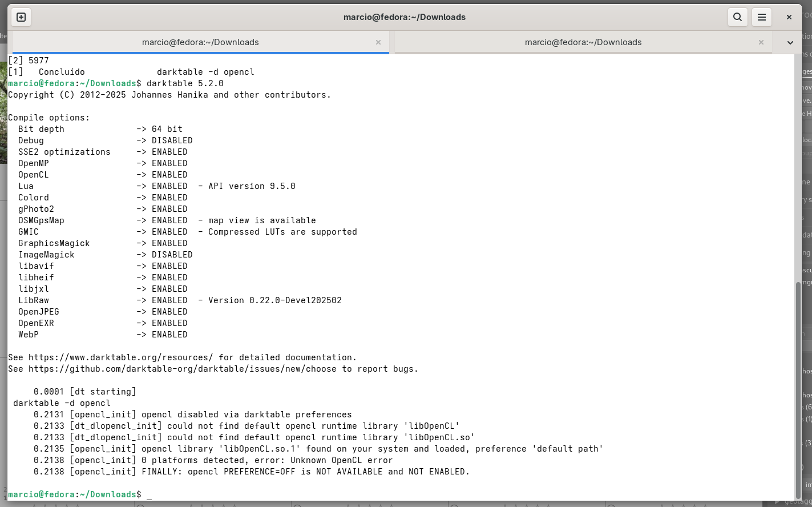Image resolution: width=812 pixels, height=507 pixels.
Task: Click the 'SSE2 optimizations' line
Action: (x=103, y=152)
